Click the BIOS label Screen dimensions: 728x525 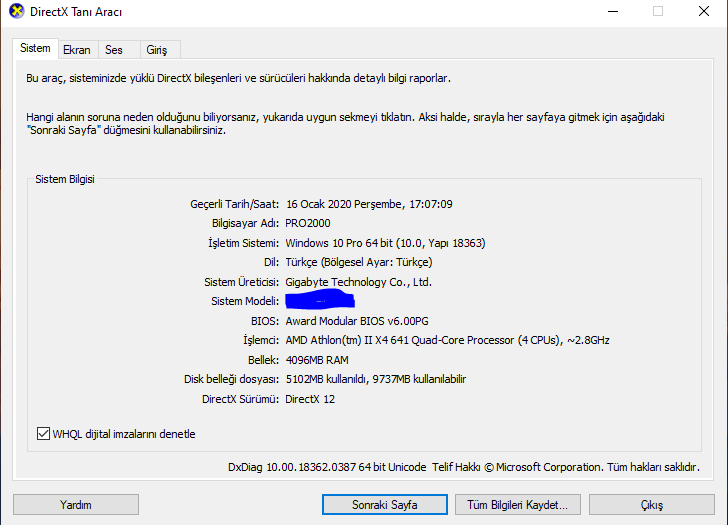(265, 321)
